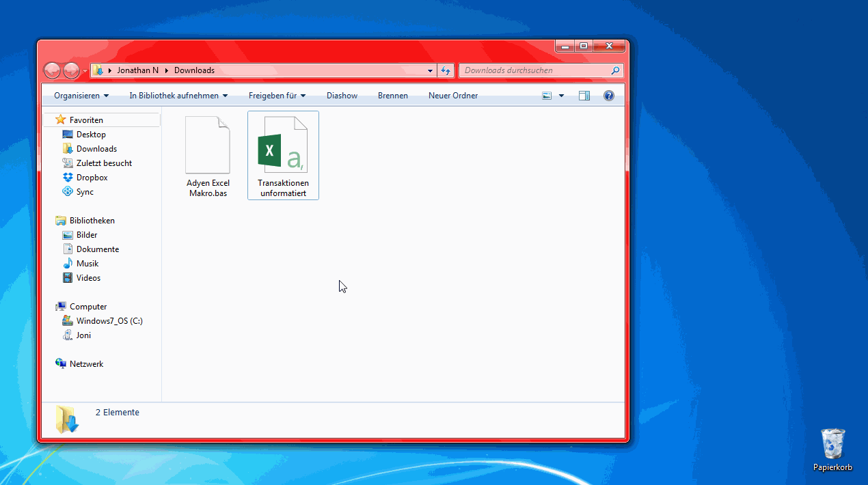Select the Transaktionen unformatiert Excel file icon
Screen dimensions: 868x485
283,145
